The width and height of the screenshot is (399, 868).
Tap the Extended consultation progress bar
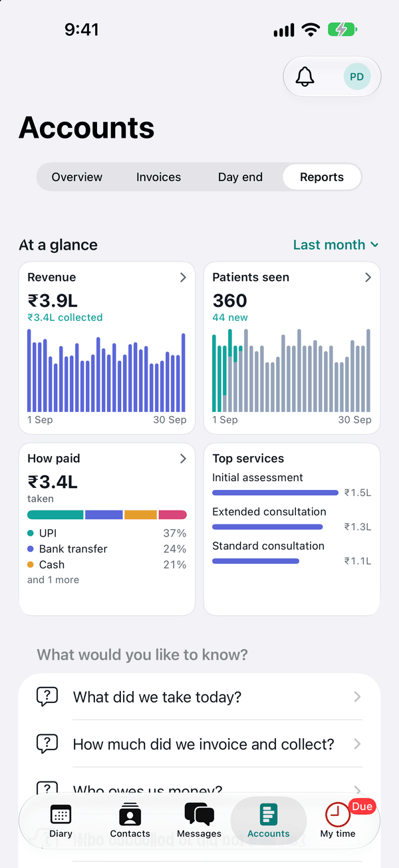(x=267, y=527)
